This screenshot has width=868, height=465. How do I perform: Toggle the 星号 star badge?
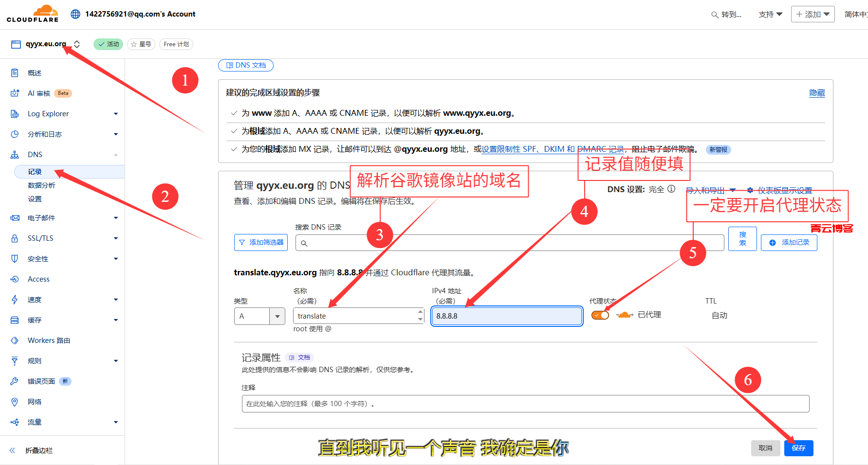[141, 44]
